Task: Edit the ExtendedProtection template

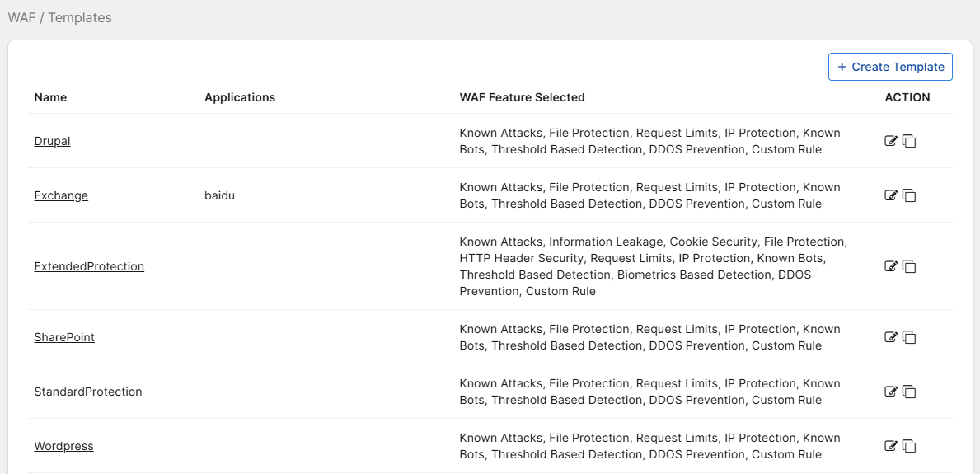Action: [890, 266]
